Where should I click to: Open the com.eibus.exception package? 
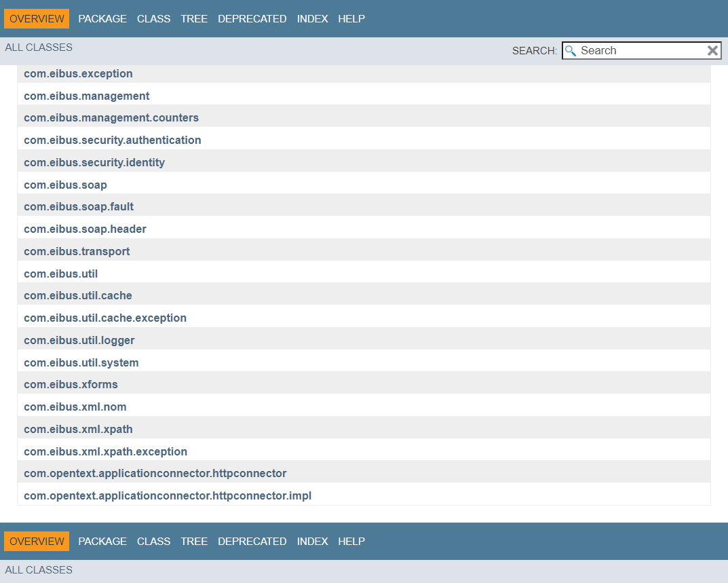pos(78,74)
